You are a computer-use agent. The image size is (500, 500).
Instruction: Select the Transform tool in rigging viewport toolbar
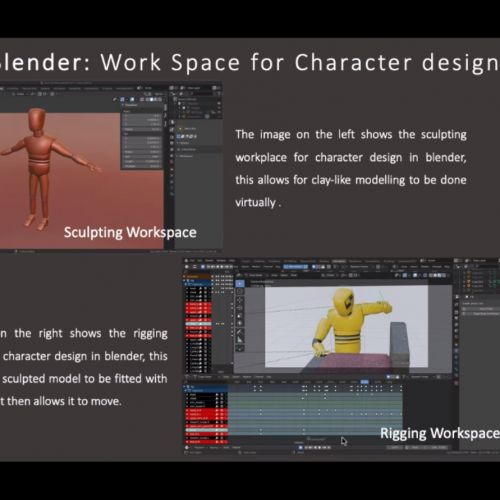pos(240,323)
